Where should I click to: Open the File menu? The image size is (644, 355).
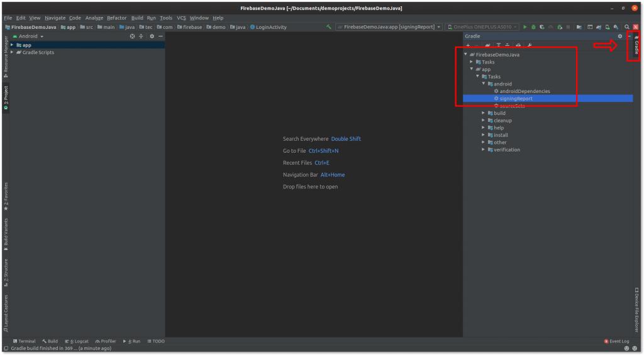click(x=8, y=18)
